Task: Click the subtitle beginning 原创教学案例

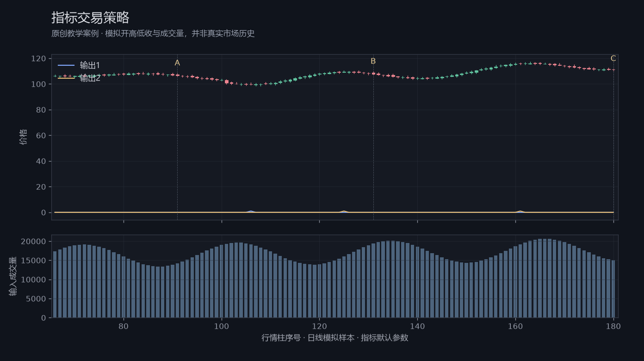Action: tap(153, 34)
